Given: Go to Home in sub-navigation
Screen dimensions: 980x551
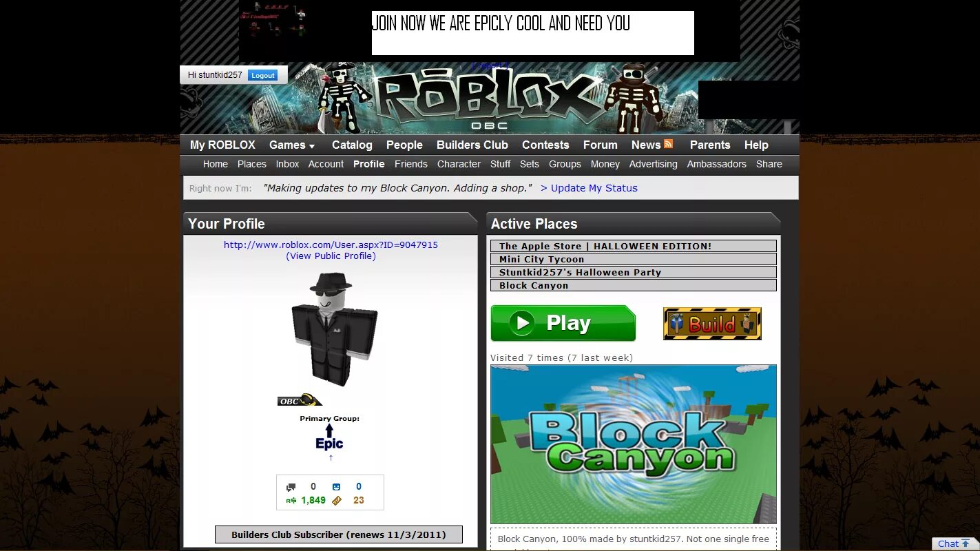Looking at the screenshot, I should [216, 164].
